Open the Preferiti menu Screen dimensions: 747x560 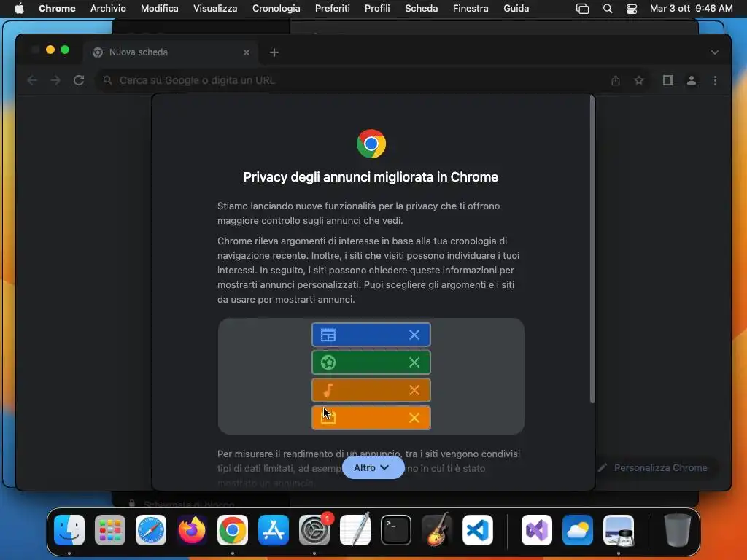pos(333,8)
